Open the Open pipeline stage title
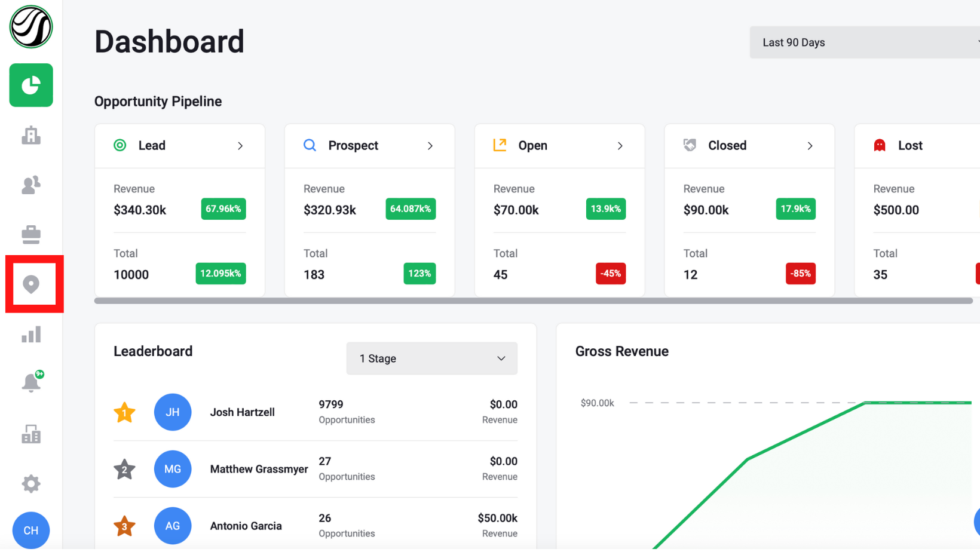 coord(533,145)
